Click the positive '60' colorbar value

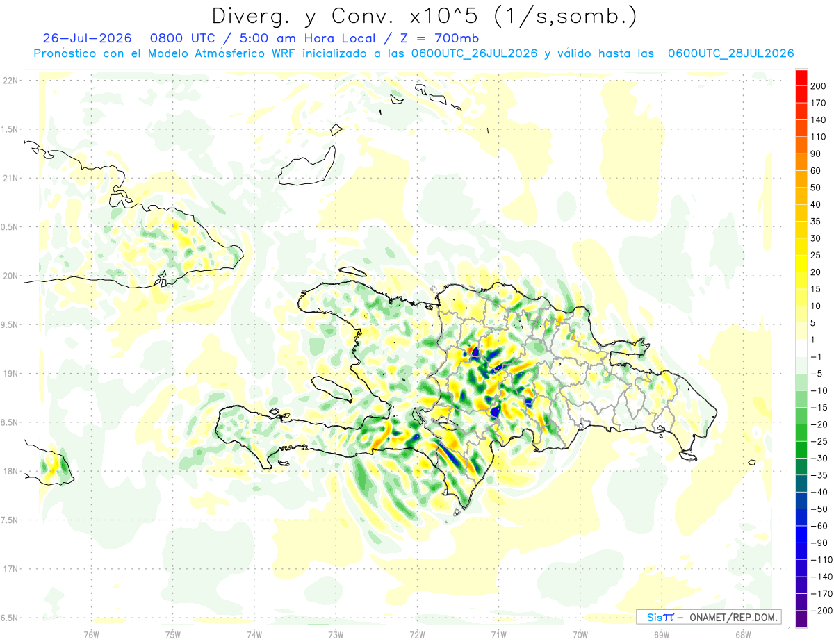click(817, 171)
